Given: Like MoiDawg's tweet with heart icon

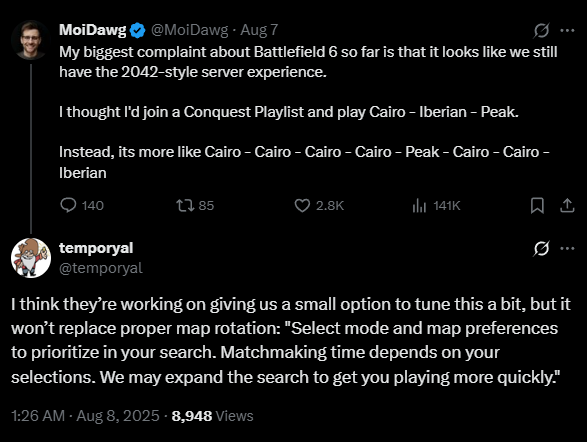Looking at the screenshot, I should [x=319, y=205].
